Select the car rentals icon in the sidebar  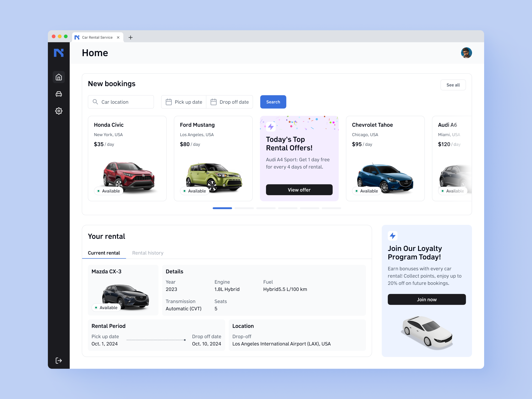click(59, 94)
